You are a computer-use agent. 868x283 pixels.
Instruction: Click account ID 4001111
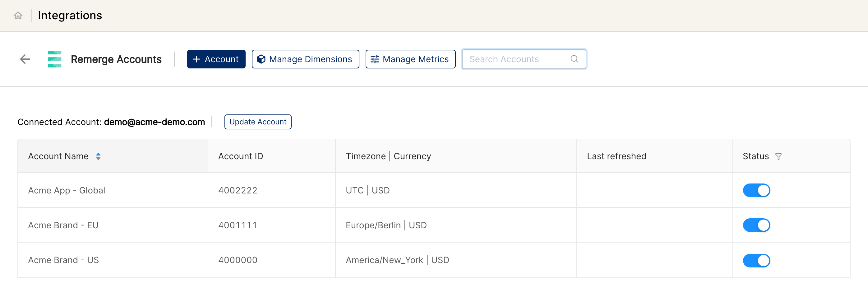(238, 225)
